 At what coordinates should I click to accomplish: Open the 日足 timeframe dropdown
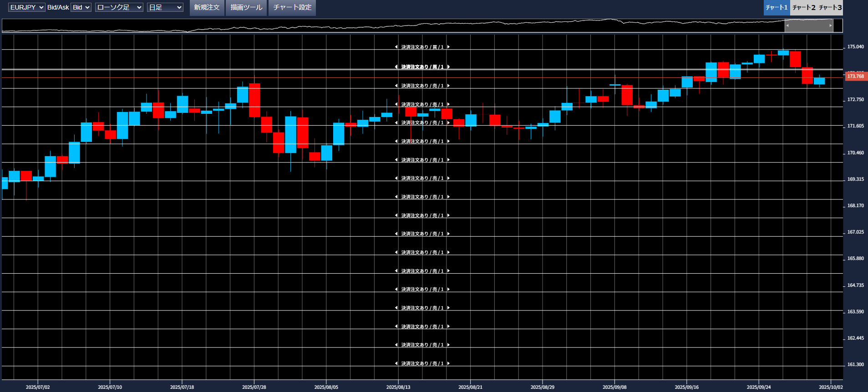[x=165, y=7]
